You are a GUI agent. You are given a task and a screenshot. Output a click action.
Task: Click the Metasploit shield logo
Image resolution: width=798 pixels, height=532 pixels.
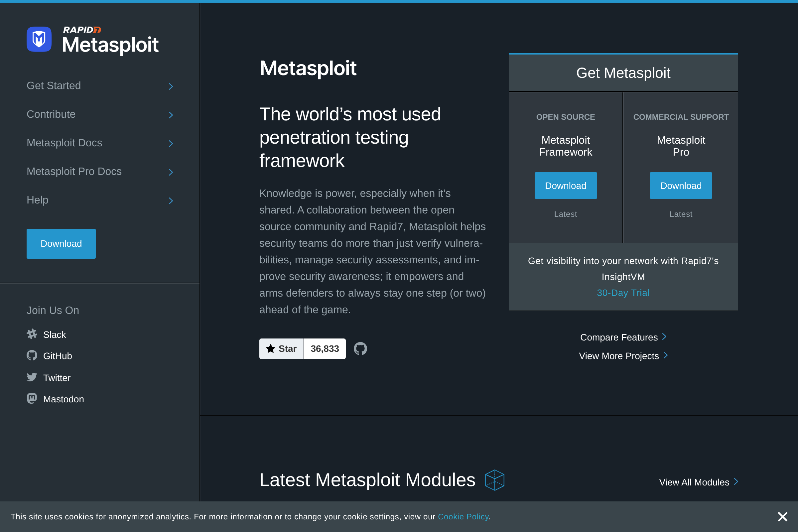pos(39,39)
